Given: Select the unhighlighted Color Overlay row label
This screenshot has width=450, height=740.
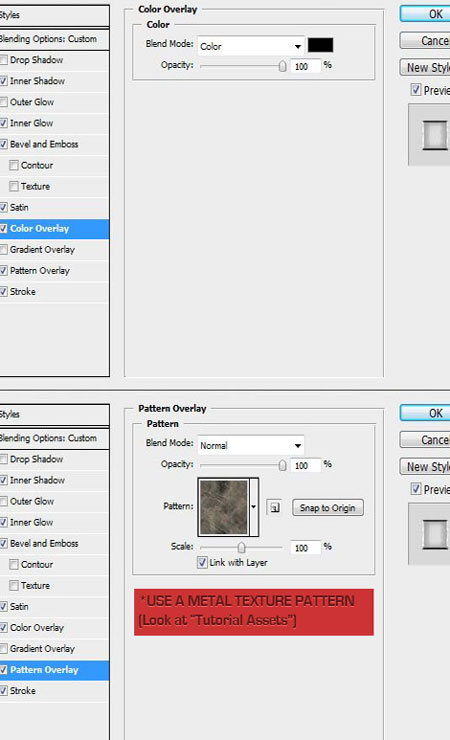Looking at the screenshot, I should click(x=37, y=628).
